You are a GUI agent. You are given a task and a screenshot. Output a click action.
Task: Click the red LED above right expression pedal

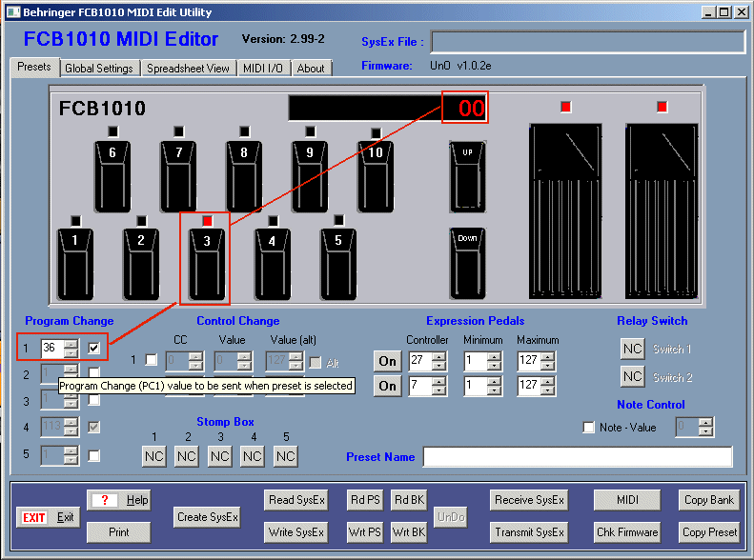662,107
